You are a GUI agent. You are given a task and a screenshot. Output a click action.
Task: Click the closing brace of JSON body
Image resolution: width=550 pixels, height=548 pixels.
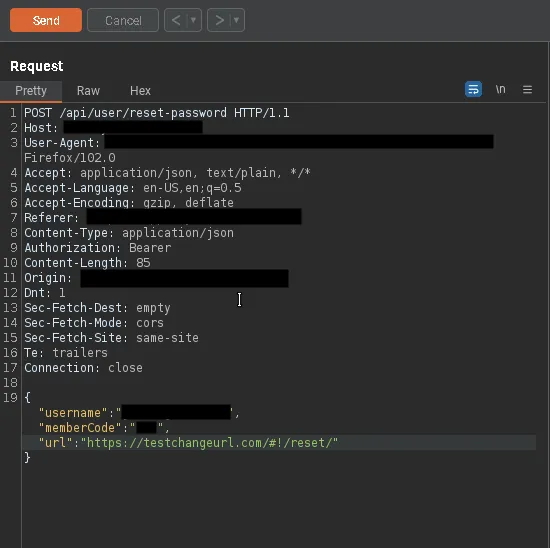[27, 458]
